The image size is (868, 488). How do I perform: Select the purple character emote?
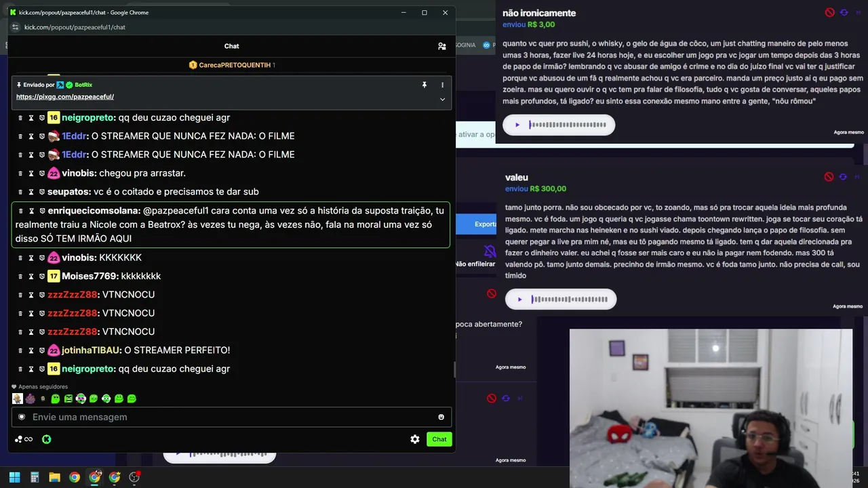click(30, 399)
